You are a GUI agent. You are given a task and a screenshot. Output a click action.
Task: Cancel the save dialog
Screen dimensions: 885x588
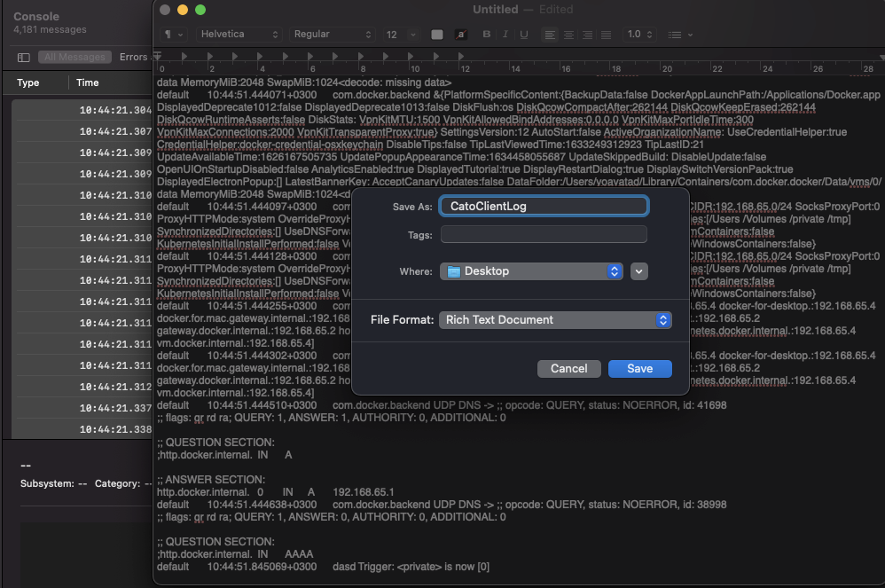568,369
